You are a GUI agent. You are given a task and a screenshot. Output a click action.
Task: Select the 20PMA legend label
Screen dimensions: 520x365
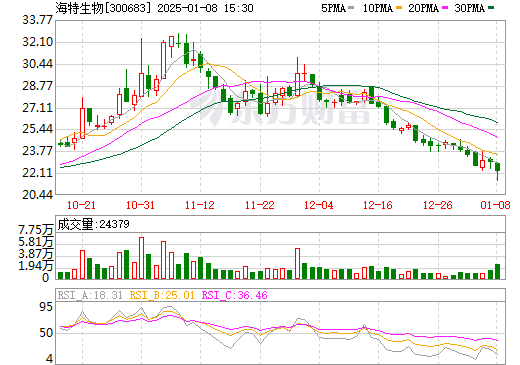coord(423,8)
